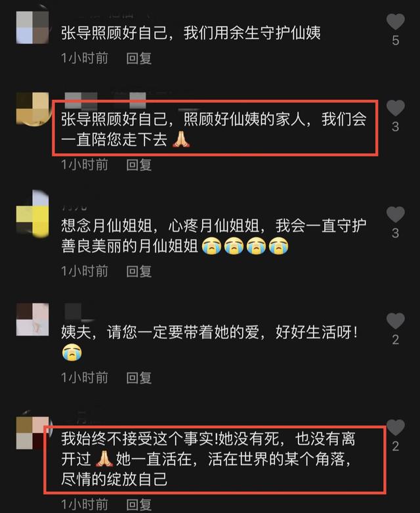Reply to the 善良美丽的月仙姐姐 comment
420x513 pixels.
tap(139, 271)
